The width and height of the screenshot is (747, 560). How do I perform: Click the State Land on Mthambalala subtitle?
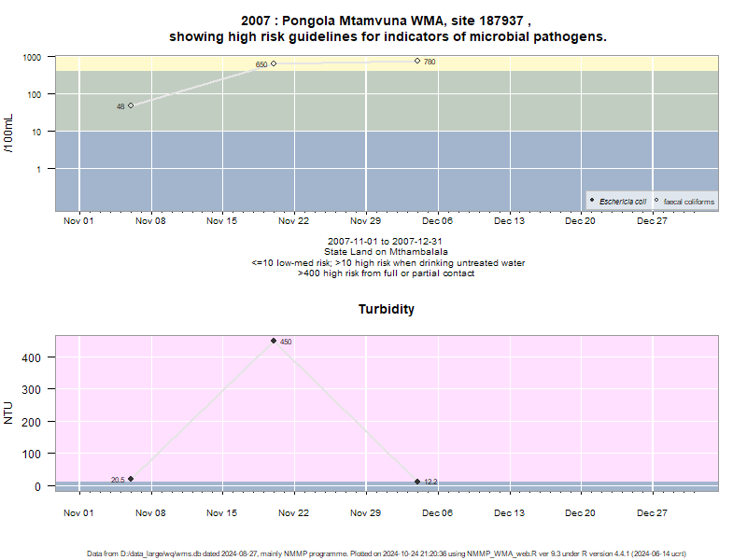pyautogui.click(x=386, y=251)
